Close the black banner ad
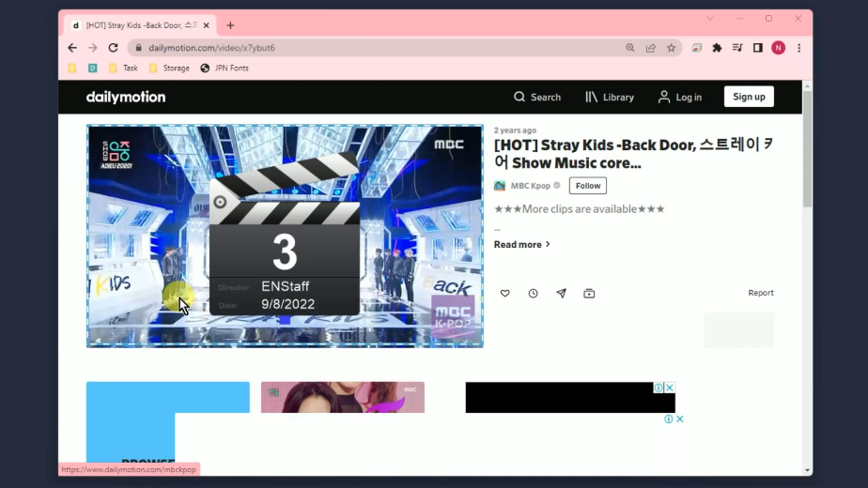868x488 pixels. click(x=670, y=388)
